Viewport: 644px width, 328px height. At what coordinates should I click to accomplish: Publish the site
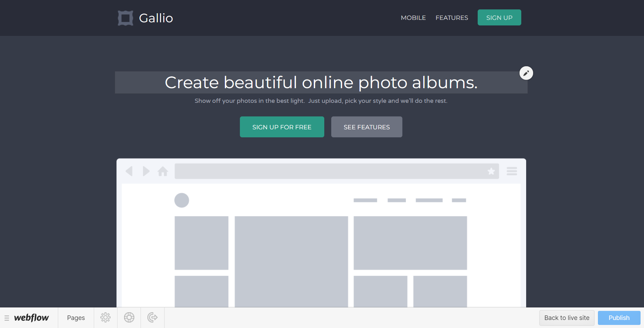[x=619, y=318]
